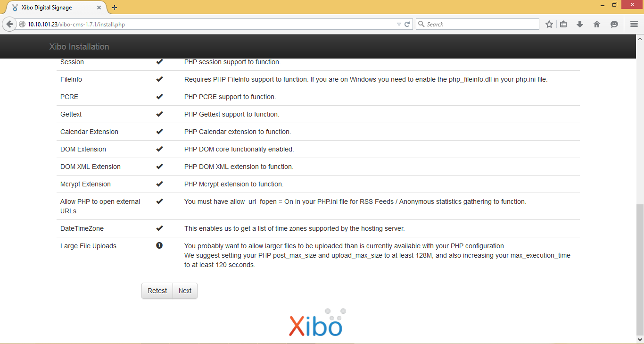Viewport: 644px width, 344px height.
Task: Click the Retest button
Action: point(157,291)
